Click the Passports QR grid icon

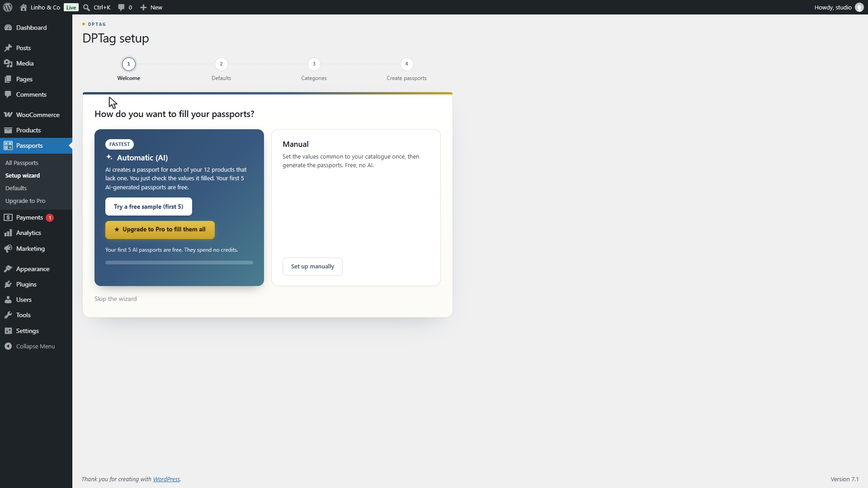(8, 145)
